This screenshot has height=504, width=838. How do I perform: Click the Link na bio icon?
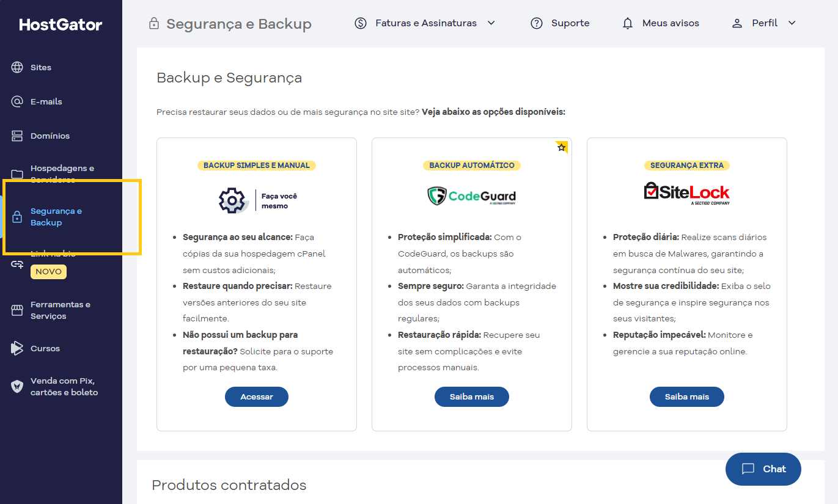point(17,265)
